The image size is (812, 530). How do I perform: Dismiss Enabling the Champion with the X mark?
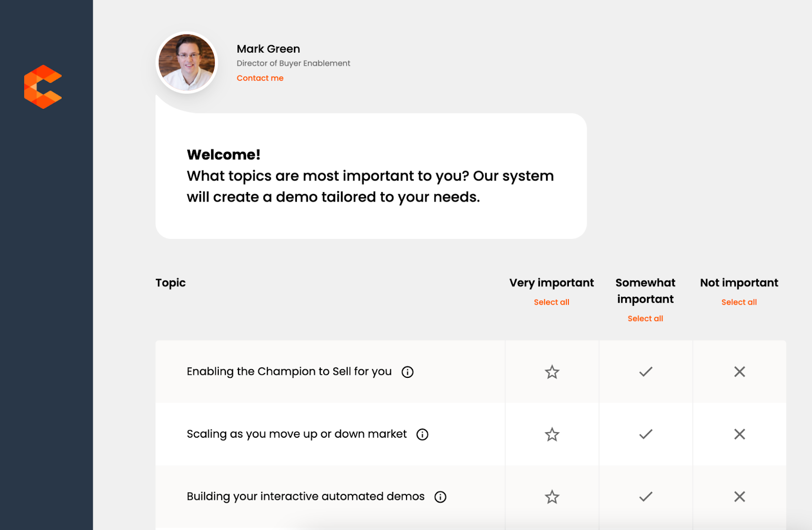click(x=739, y=371)
